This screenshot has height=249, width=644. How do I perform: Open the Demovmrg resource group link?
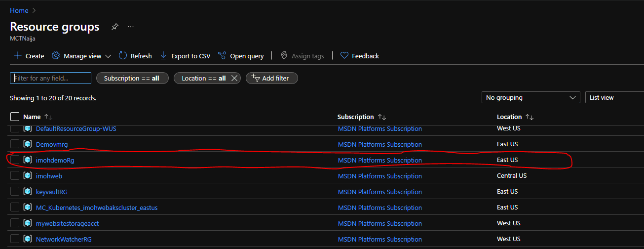coord(52,144)
